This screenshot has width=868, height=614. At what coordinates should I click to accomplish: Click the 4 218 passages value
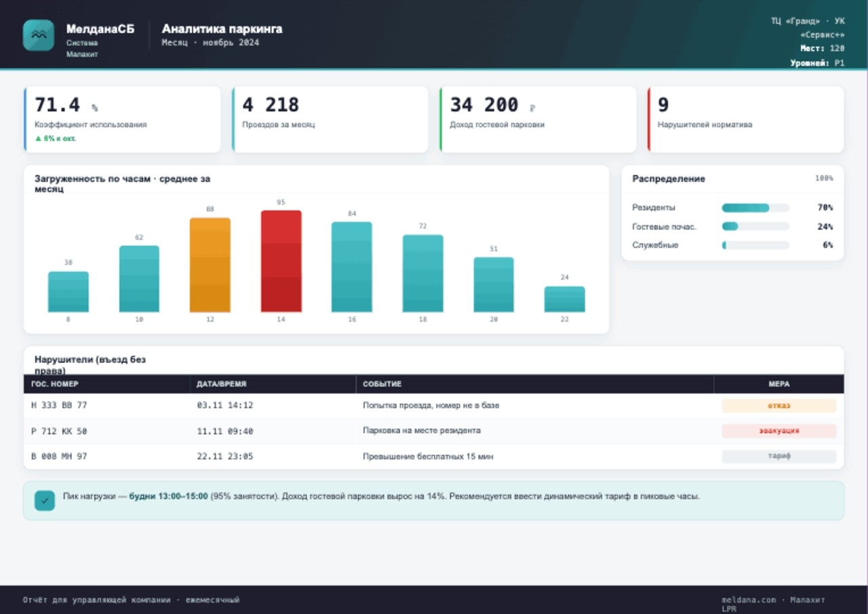[271, 105]
